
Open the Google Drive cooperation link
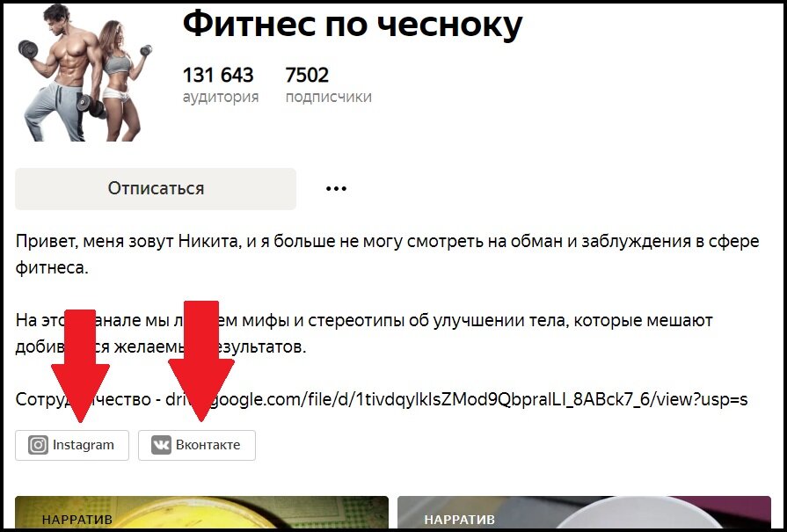[x=456, y=399]
